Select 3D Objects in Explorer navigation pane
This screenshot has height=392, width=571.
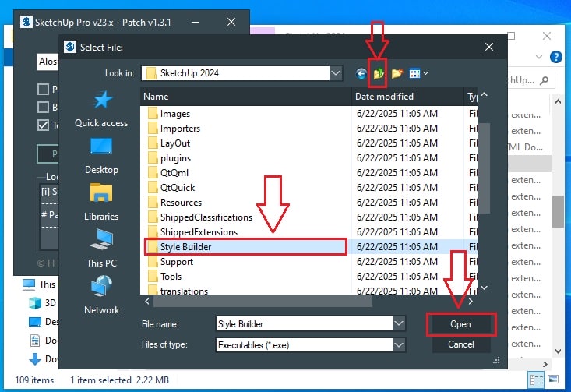click(43, 303)
